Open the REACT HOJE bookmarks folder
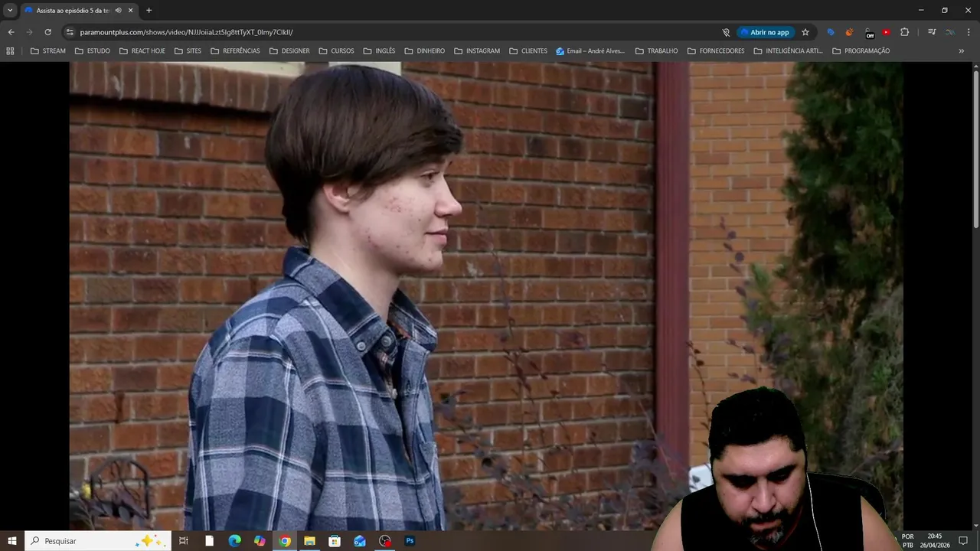 pos(142,51)
